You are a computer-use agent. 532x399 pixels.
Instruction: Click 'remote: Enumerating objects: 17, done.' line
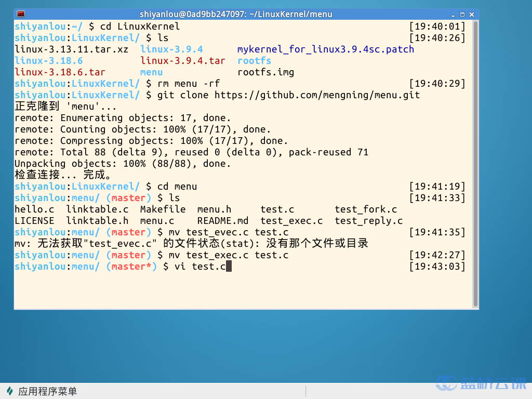[x=123, y=118]
